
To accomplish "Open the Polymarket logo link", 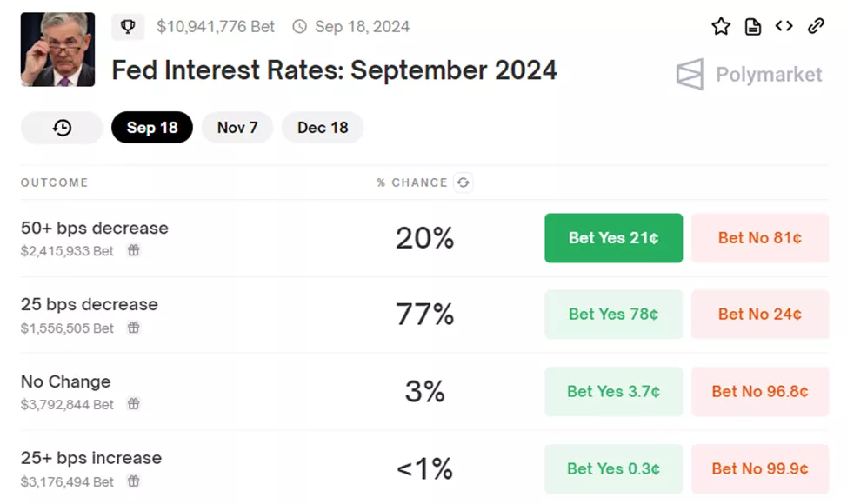I will coord(749,75).
